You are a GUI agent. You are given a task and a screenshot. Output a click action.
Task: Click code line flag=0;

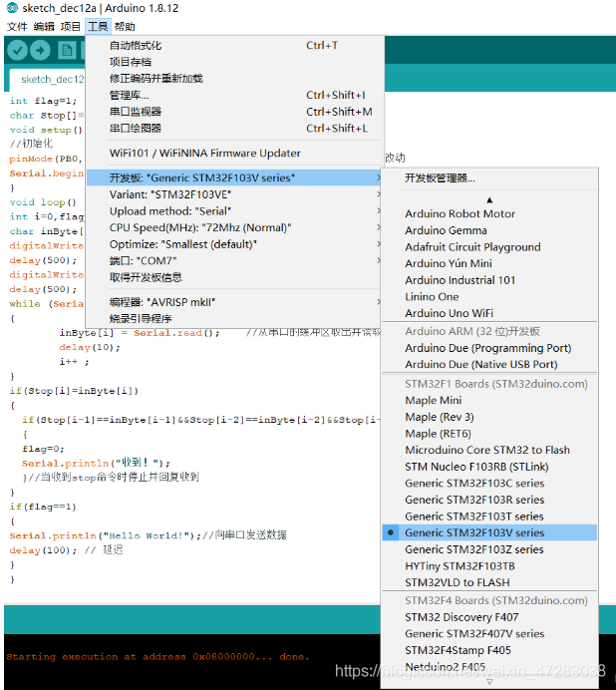tap(43, 449)
